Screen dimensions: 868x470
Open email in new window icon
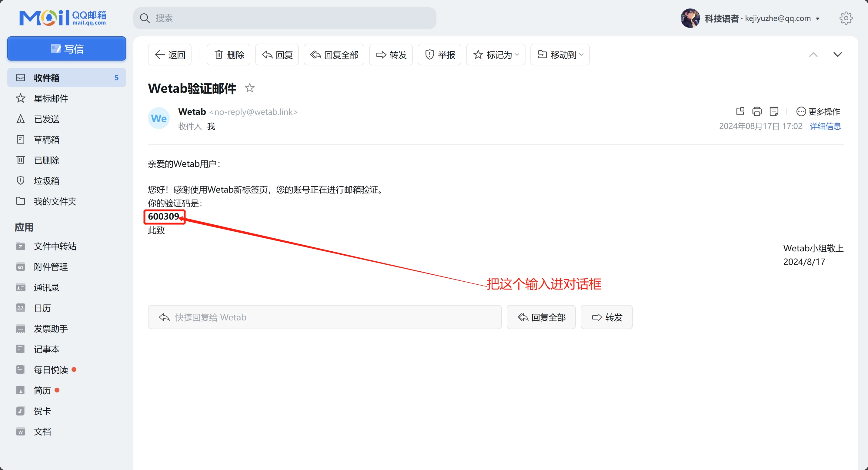point(740,111)
